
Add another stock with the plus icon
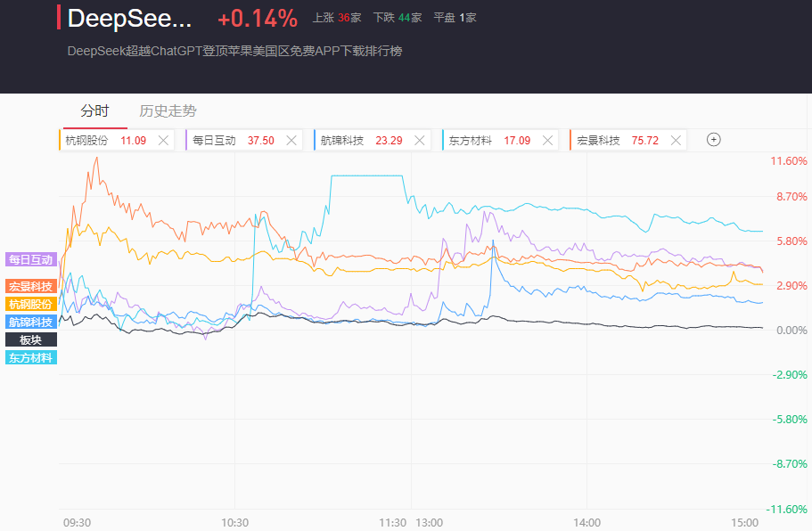[x=714, y=140]
